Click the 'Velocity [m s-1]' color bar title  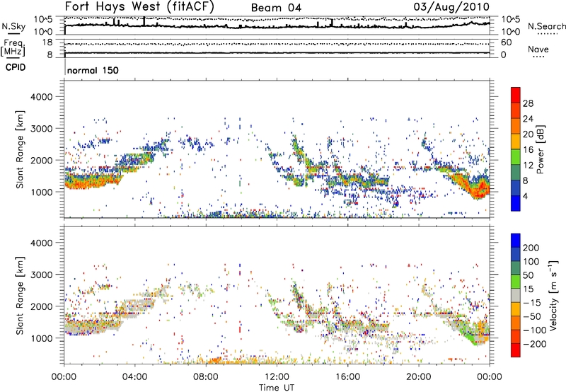(554, 295)
